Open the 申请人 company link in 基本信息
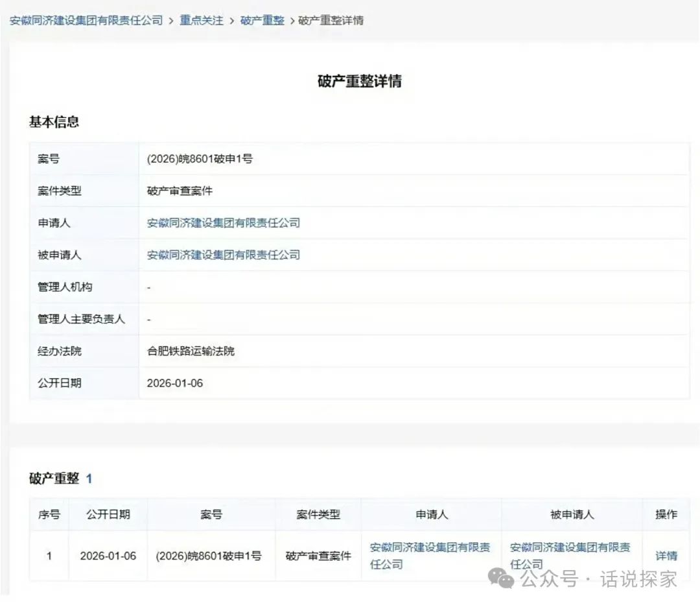Viewport: 700px width, 607px height. tap(223, 223)
